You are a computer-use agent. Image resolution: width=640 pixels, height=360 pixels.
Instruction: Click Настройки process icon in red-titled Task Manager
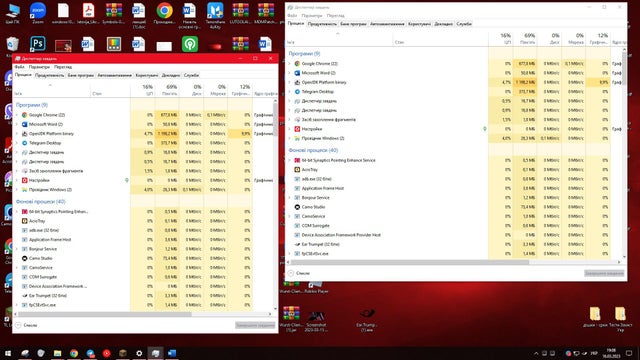[24, 180]
